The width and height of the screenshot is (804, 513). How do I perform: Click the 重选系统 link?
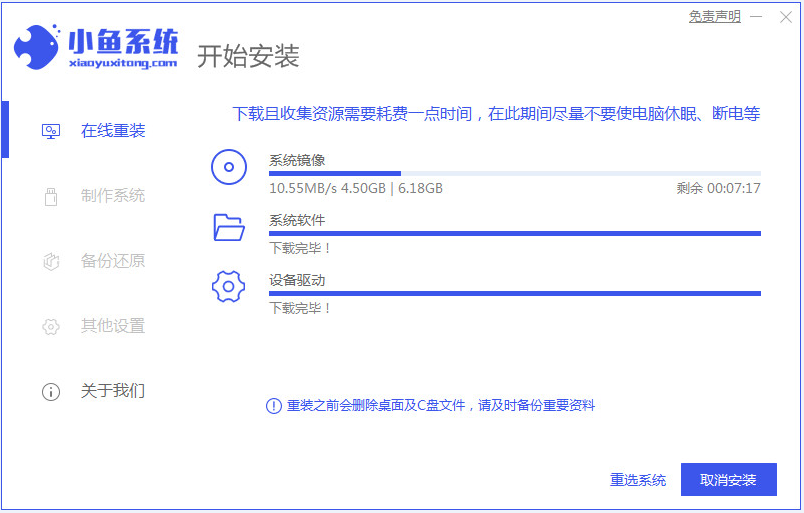(638, 480)
